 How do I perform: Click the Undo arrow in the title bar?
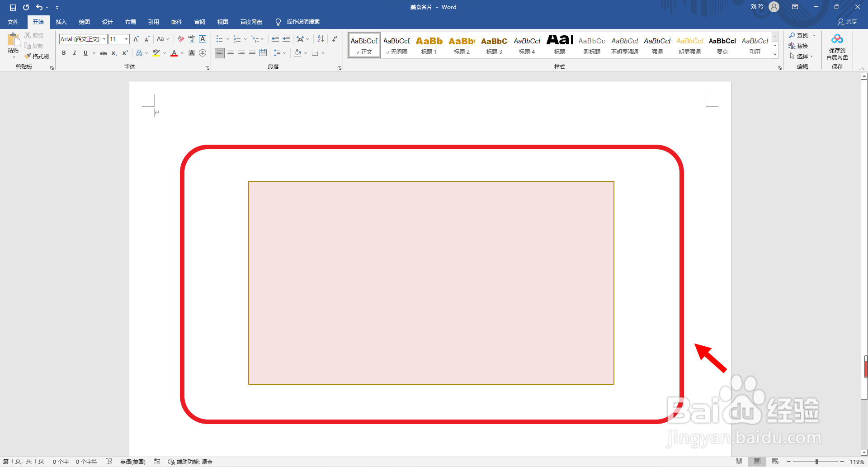pyautogui.click(x=39, y=7)
